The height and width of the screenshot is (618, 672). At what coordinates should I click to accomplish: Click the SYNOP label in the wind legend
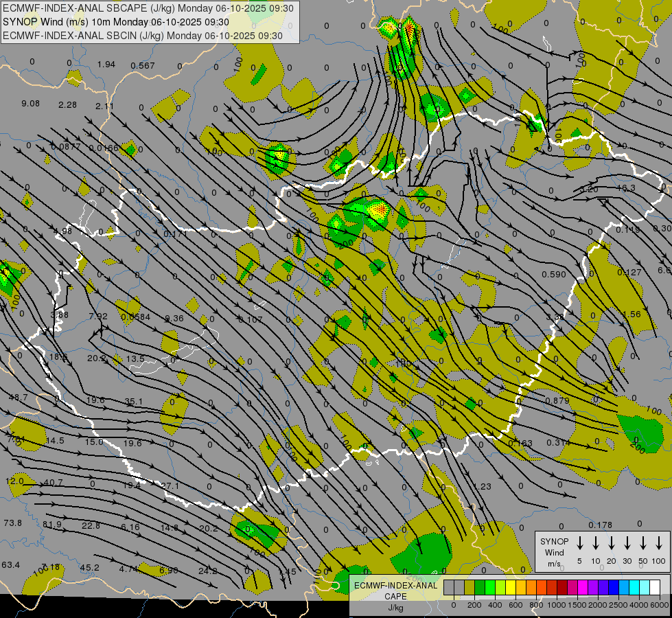click(554, 541)
